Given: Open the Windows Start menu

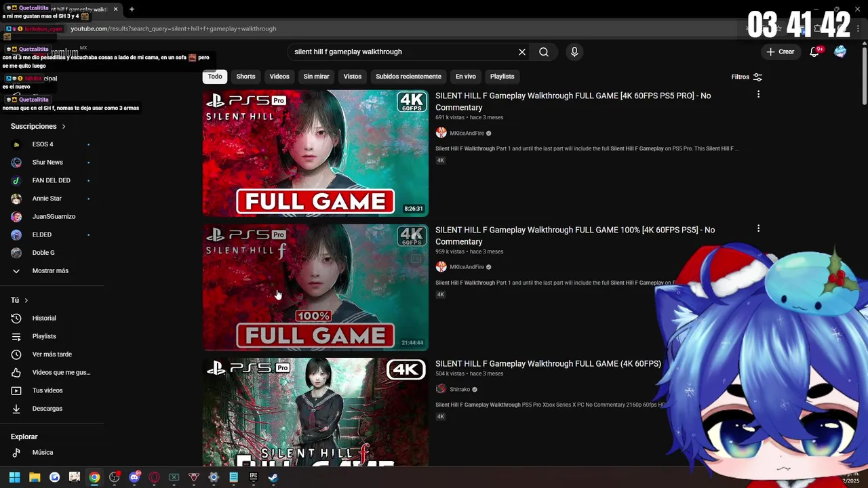Looking at the screenshot, I should (14, 477).
